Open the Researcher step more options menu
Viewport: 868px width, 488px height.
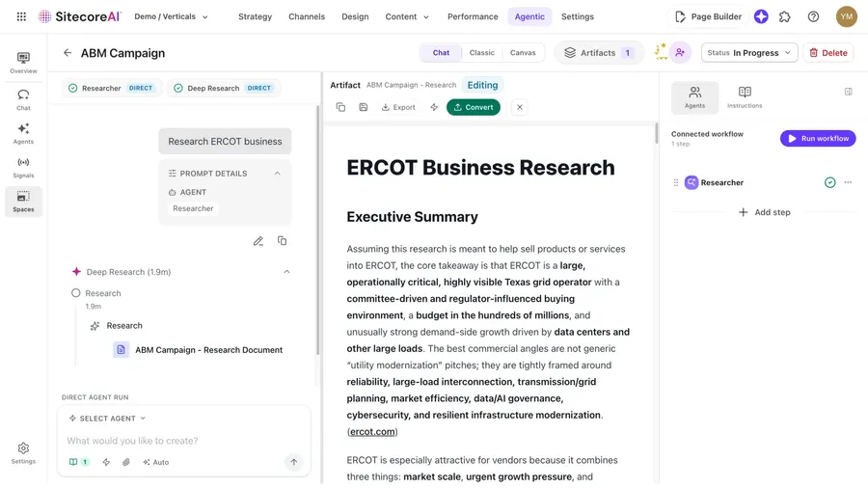pos(848,182)
